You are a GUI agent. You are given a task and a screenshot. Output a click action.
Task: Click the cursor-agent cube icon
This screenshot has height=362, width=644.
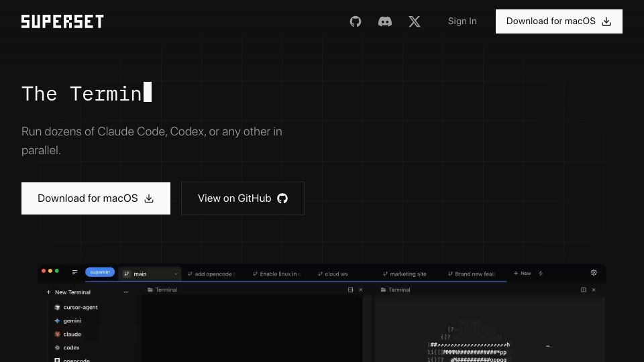pyautogui.click(x=57, y=307)
